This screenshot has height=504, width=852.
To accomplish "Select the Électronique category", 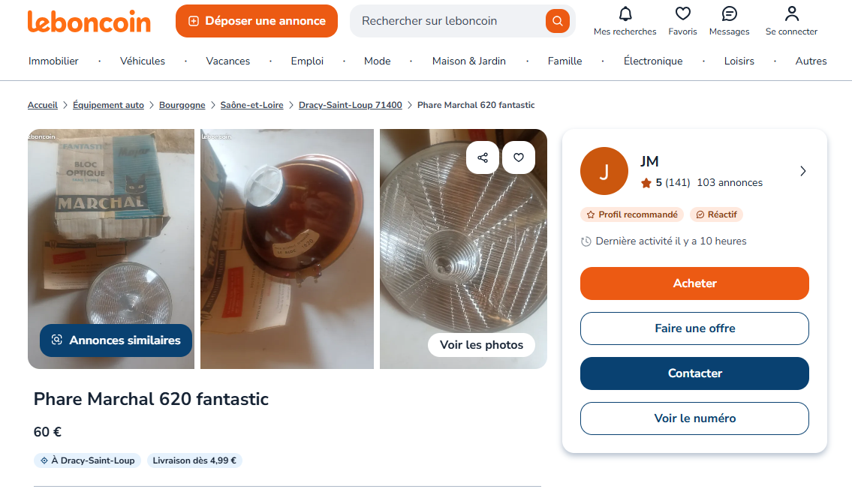I will (653, 61).
